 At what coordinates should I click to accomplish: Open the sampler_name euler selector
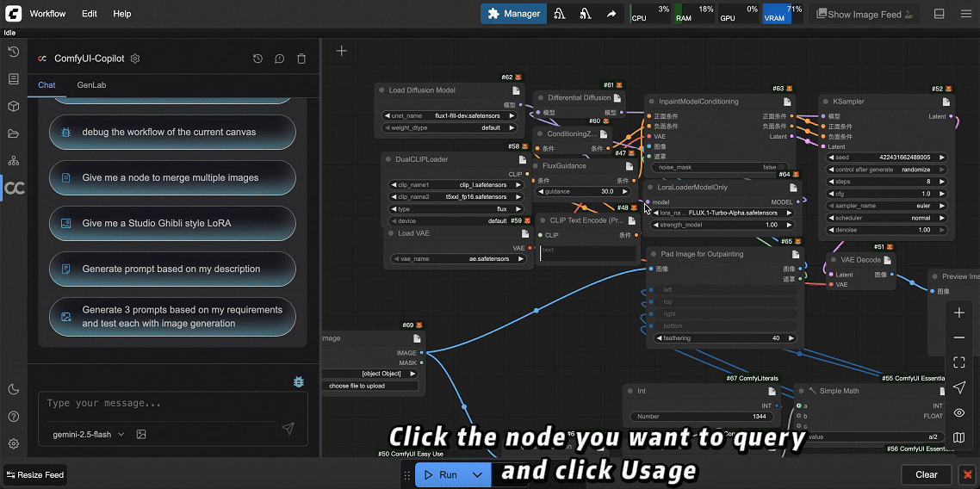886,206
